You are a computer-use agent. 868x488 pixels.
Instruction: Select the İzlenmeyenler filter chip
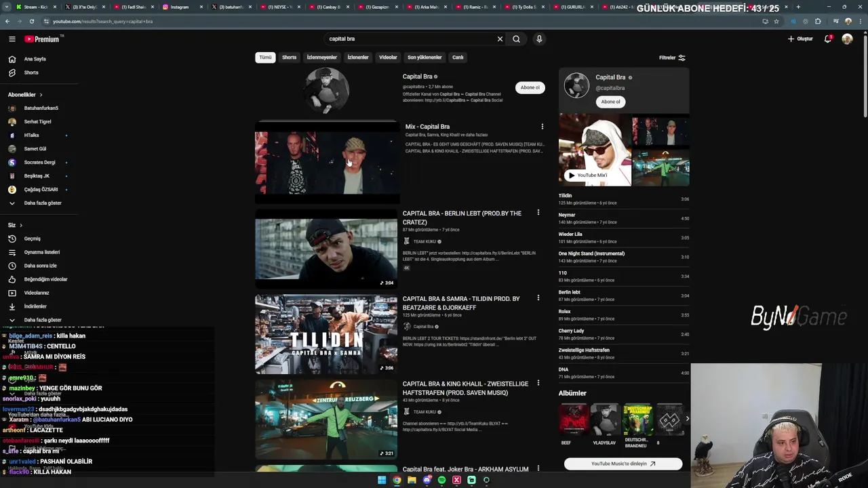(x=322, y=58)
